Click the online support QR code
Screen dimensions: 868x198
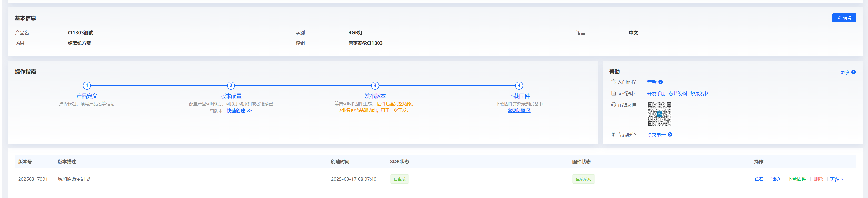coord(659,114)
